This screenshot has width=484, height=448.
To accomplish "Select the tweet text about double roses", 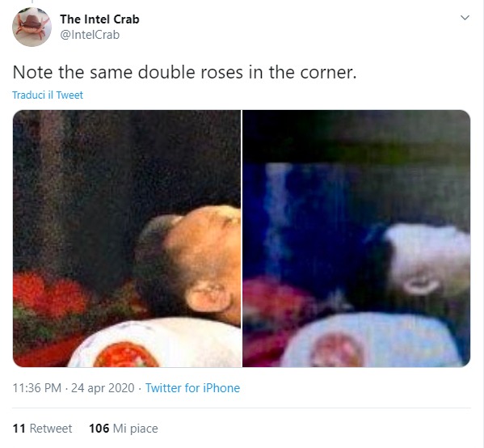I will tap(184, 72).
